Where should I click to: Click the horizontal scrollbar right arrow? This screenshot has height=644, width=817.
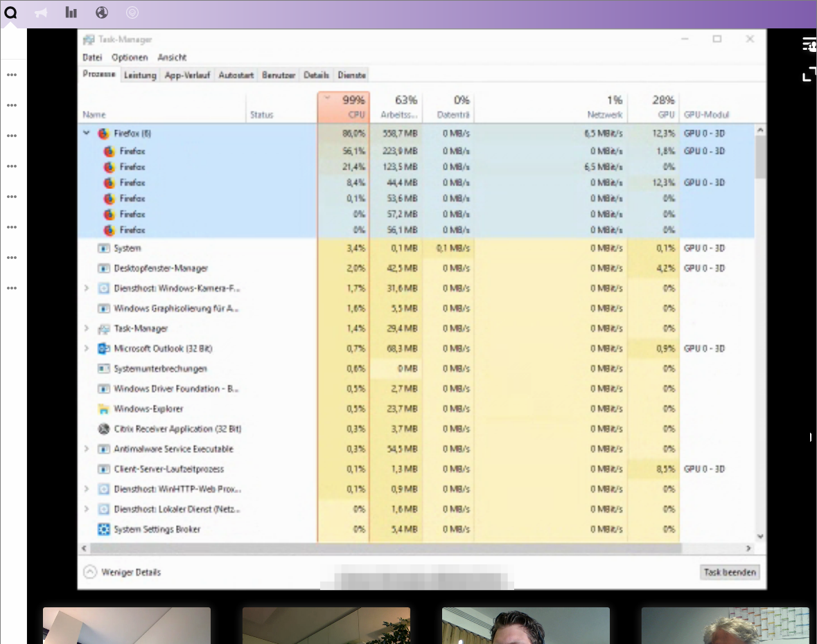pyautogui.click(x=748, y=548)
